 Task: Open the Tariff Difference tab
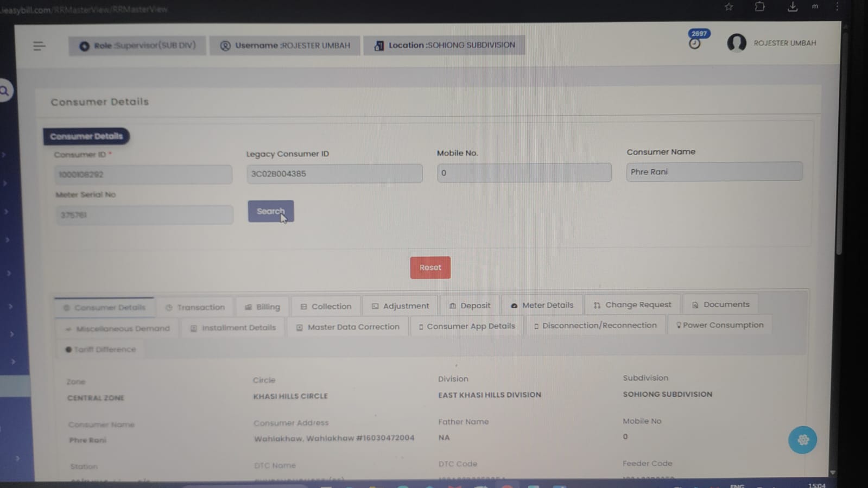click(x=100, y=350)
